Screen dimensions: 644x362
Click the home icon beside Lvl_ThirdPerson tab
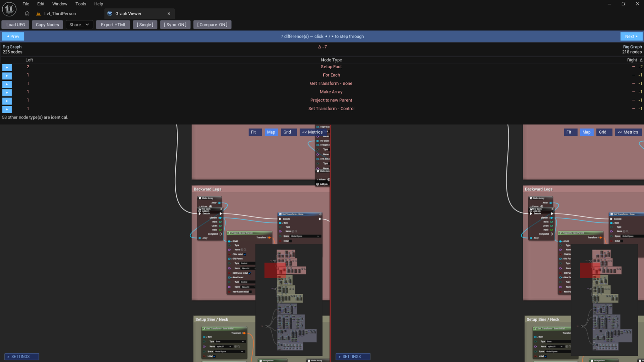pos(27,14)
